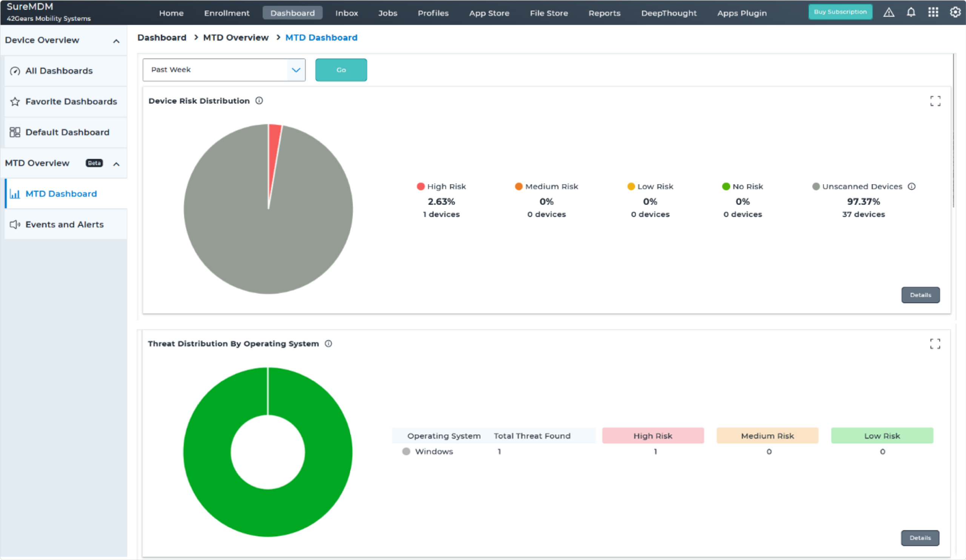Open the settings gear icon

click(955, 12)
